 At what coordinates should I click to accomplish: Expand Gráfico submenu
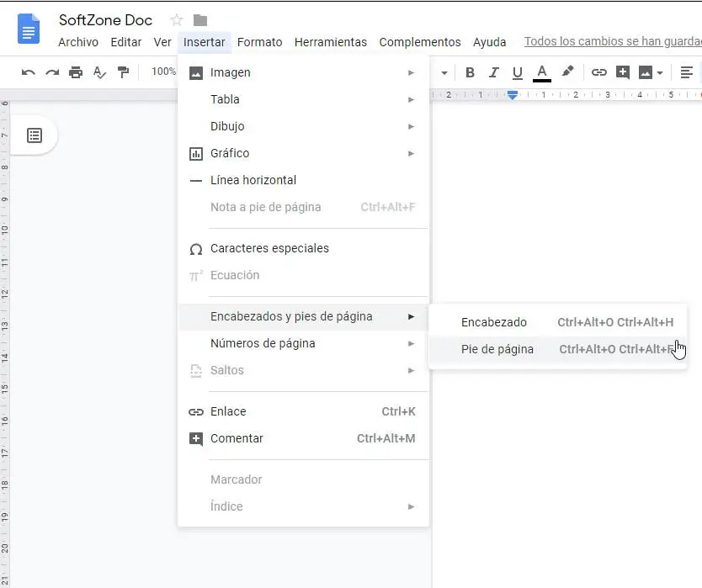click(x=303, y=153)
